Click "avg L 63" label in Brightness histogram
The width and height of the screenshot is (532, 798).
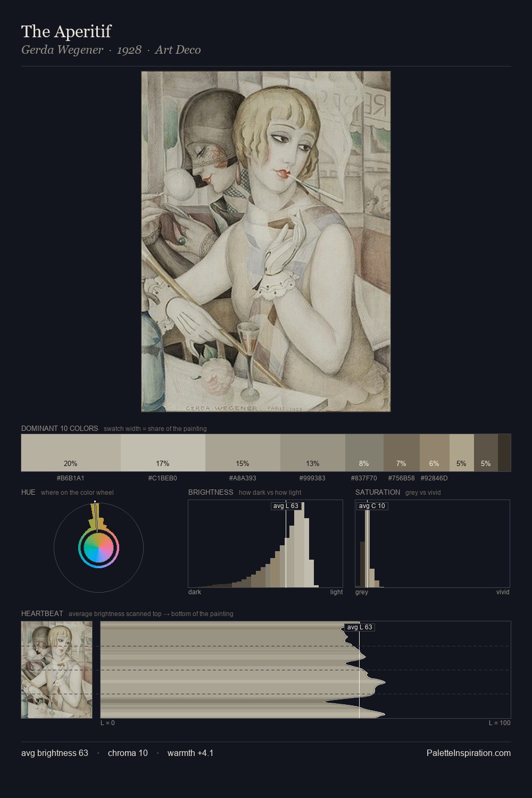(x=286, y=506)
